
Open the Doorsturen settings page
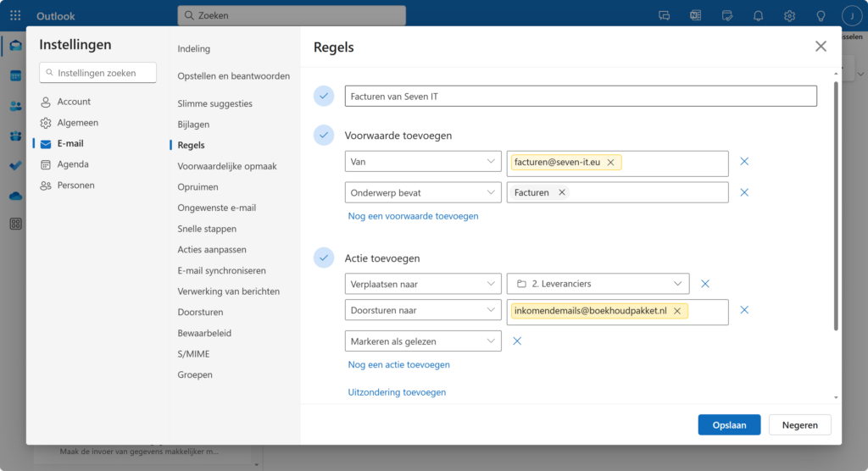200,312
